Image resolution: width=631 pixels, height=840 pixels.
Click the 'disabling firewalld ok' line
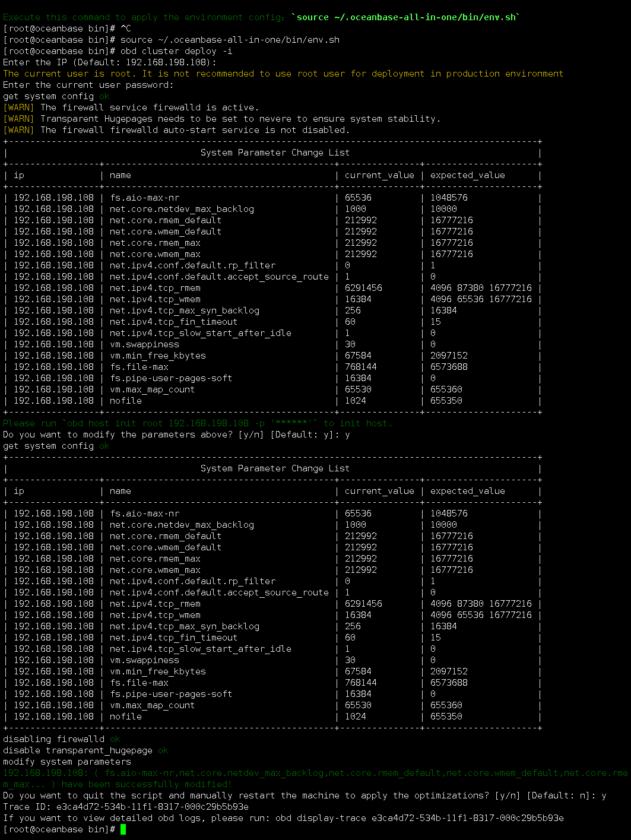pyautogui.click(x=62, y=739)
